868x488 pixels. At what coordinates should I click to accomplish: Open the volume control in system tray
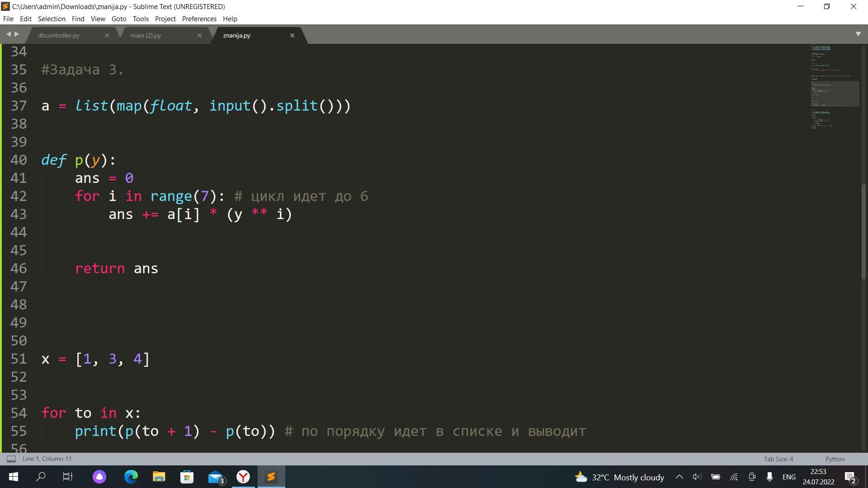[697, 477]
